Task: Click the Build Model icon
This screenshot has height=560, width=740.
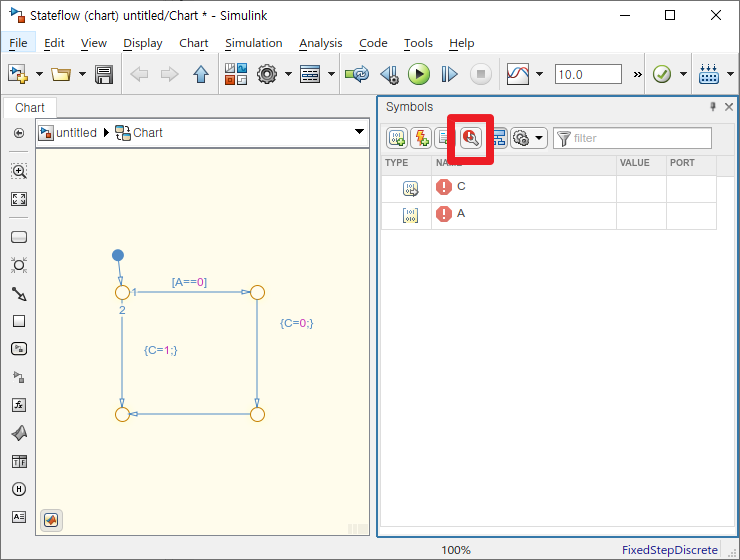Action: pyautogui.click(x=709, y=74)
